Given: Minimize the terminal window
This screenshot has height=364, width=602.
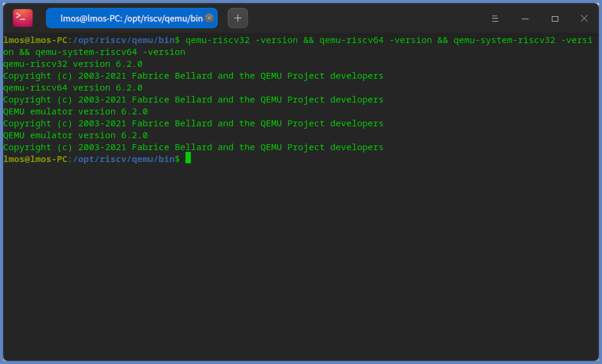Looking at the screenshot, I should pyautogui.click(x=525, y=19).
